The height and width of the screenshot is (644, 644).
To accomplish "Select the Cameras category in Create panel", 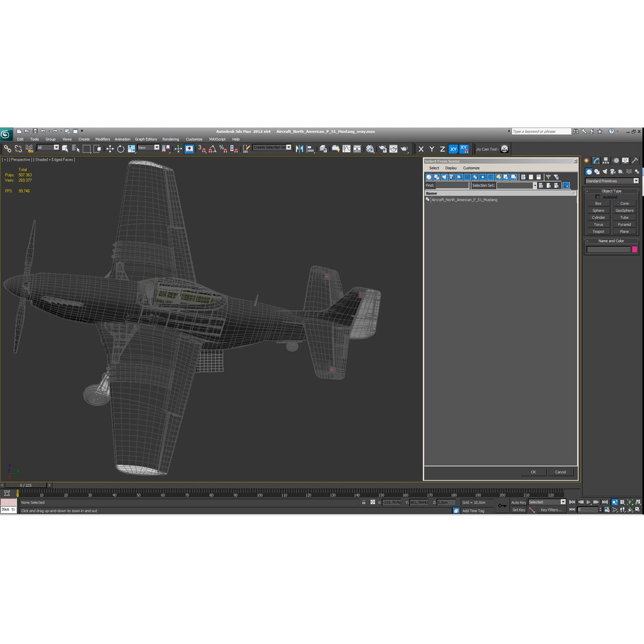I will point(613,172).
